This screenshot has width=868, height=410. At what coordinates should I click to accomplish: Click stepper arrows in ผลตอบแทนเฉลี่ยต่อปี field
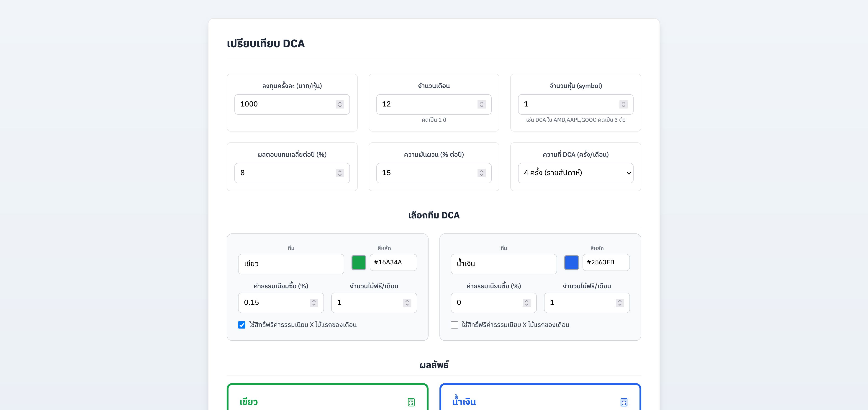340,173
